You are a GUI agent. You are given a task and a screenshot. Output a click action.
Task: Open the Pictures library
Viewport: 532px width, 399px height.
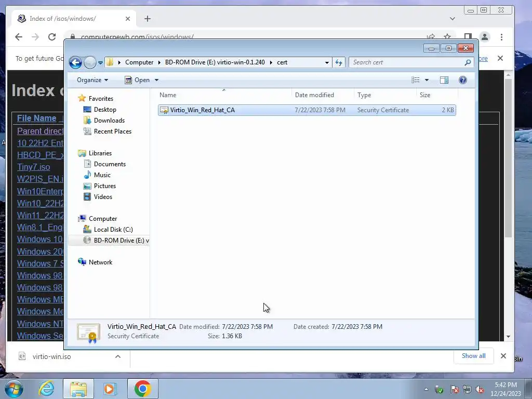105,186
